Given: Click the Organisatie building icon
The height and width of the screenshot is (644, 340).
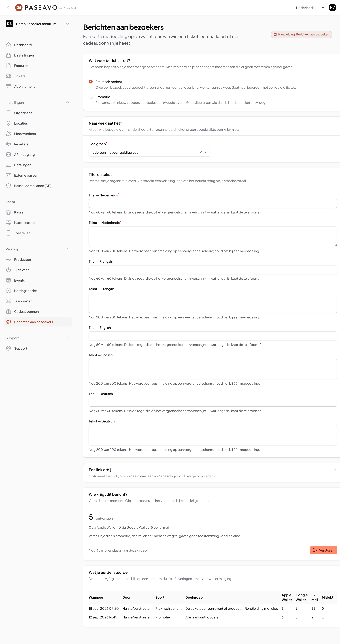Looking at the screenshot, I should click(8, 113).
